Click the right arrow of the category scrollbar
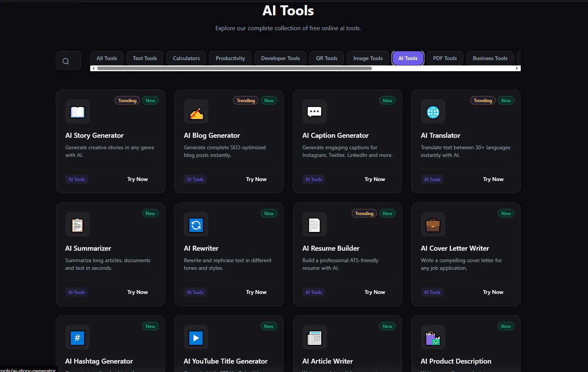This screenshot has width=588, height=372. click(517, 68)
